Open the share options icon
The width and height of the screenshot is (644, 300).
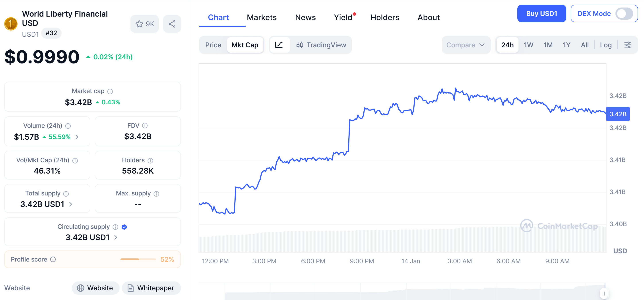(x=172, y=24)
